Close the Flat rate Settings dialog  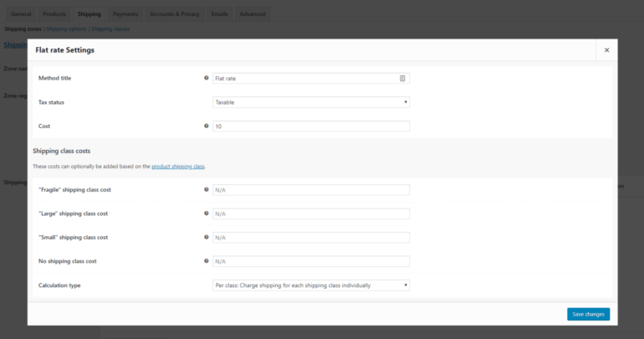coord(606,50)
